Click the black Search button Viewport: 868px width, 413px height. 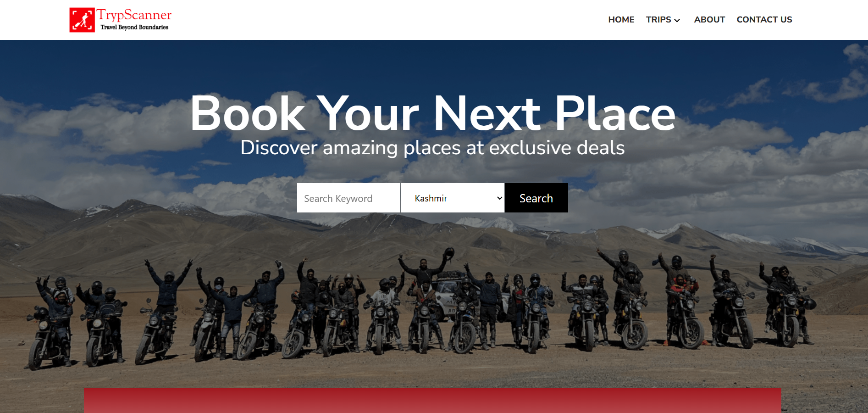point(536,198)
